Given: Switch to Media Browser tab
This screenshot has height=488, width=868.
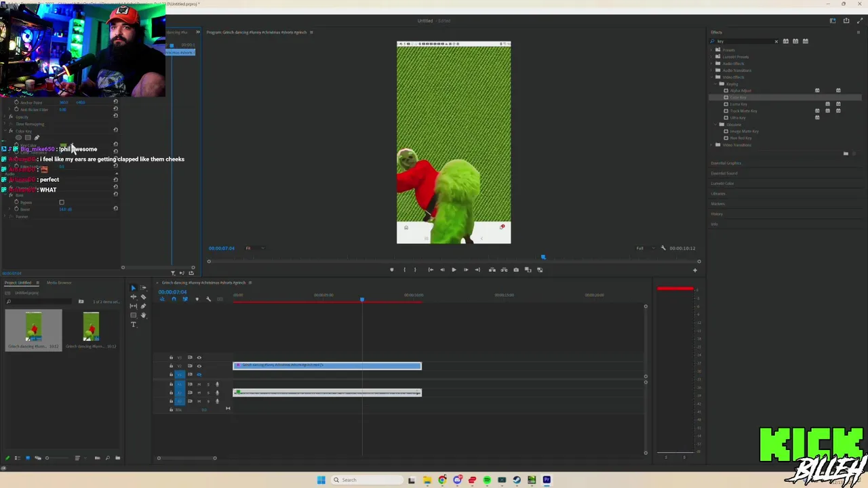Looking at the screenshot, I should (59, 283).
